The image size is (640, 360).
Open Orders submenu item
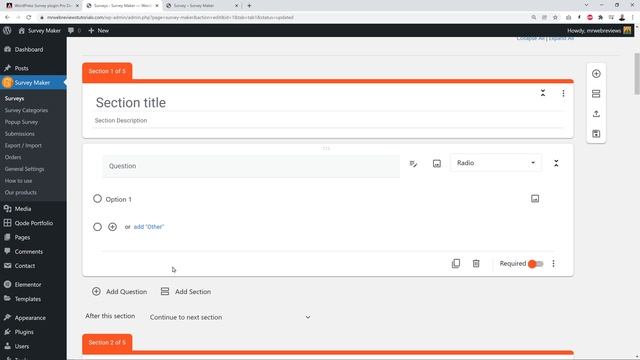point(13,157)
